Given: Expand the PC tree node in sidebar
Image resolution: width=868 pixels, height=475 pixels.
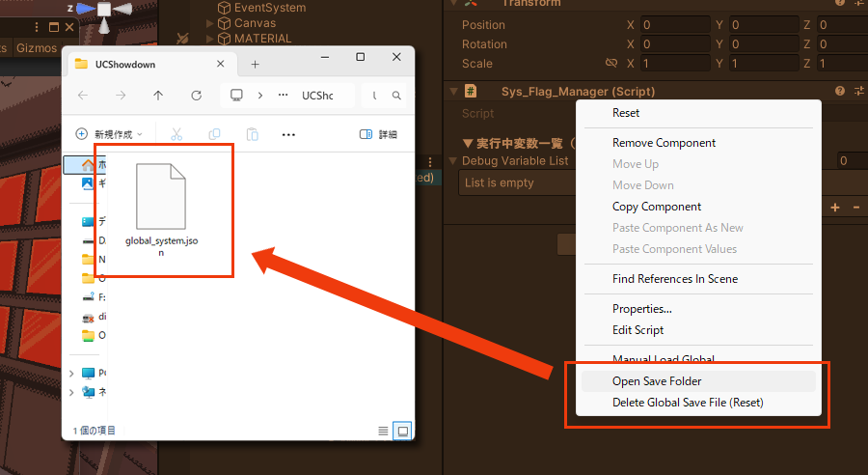Looking at the screenshot, I should (x=71, y=373).
